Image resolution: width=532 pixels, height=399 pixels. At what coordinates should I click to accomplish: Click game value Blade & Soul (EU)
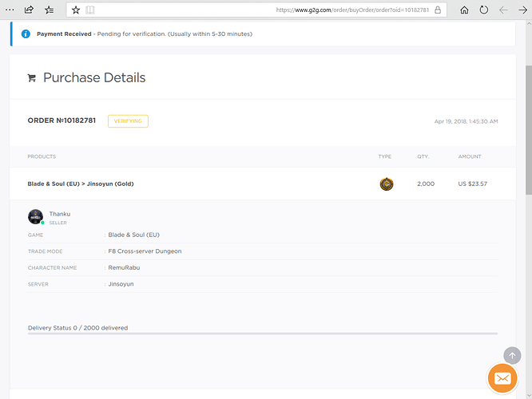click(x=133, y=235)
